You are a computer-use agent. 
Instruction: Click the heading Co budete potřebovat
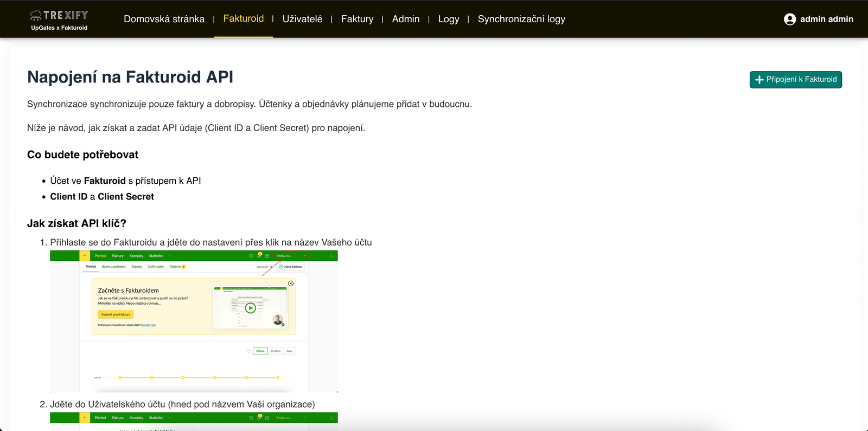pos(82,155)
